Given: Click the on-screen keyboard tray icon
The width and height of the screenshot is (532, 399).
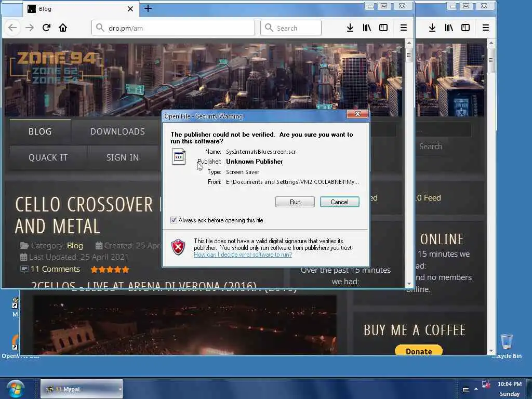Looking at the screenshot, I should tap(466, 390).
